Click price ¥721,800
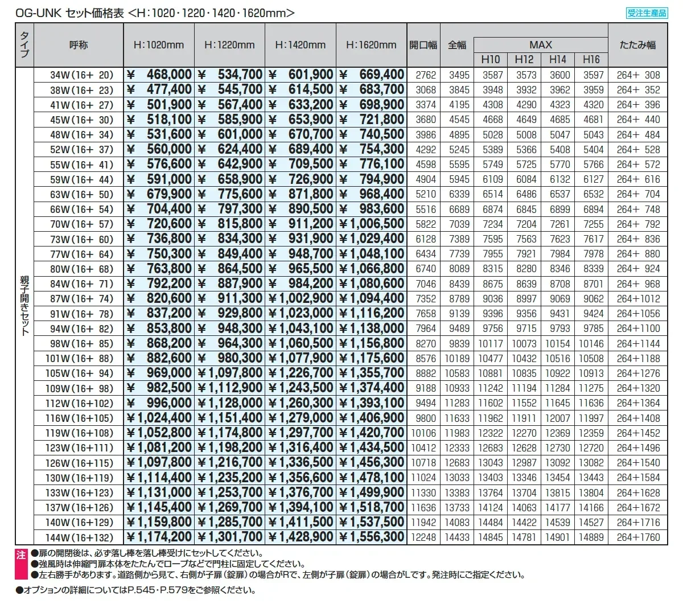Image resolution: width=683 pixels, height=616 pixels. pos(371,120)
